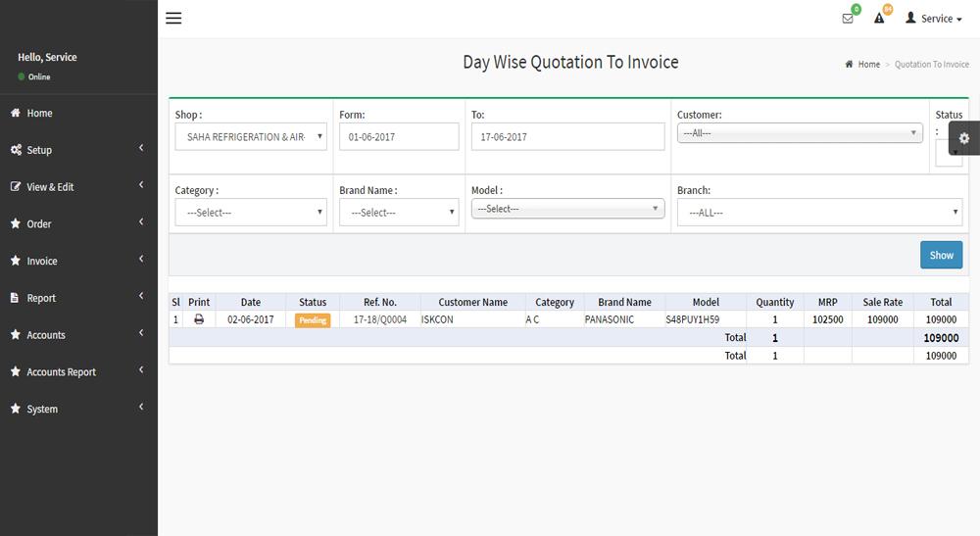
Task: Open the Shop dropdown
Action: click(x=251, y=137)
